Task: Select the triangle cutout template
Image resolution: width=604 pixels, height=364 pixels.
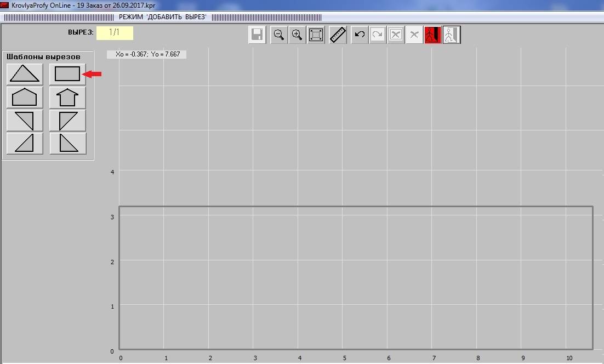Action: coord(25,74)
